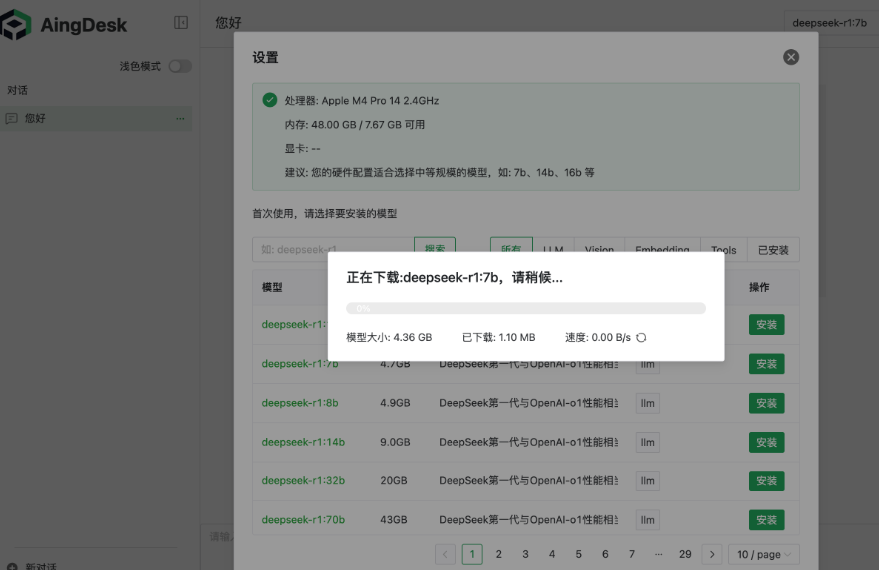Image resolution: width=879 pixels, height=570 pixels.
Task: Click the deepseek-r1:70b model name
Action: click(x=303, y=520)
